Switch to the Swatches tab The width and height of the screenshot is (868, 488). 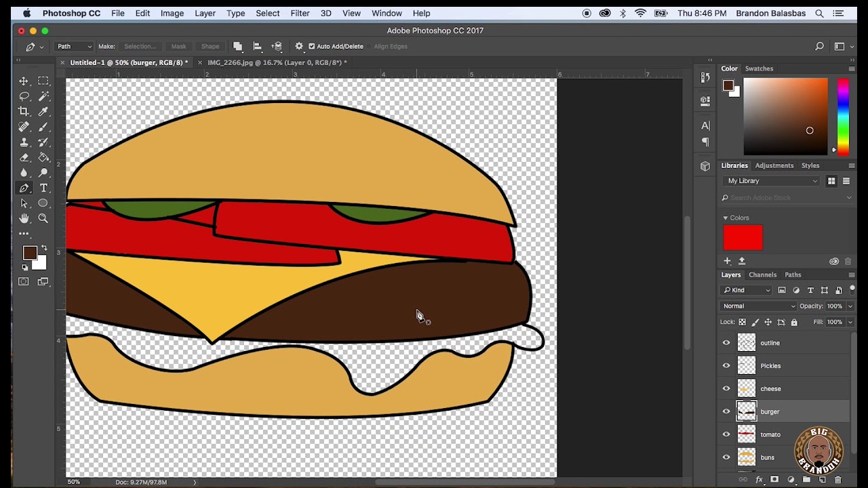coord(759,68)
